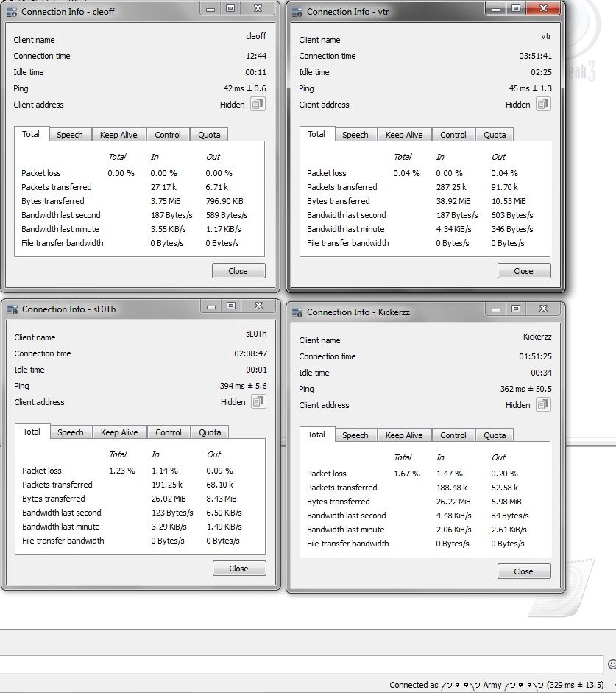Click the sL0Th window title icon

pyautogui.click(x=13, y=309)
